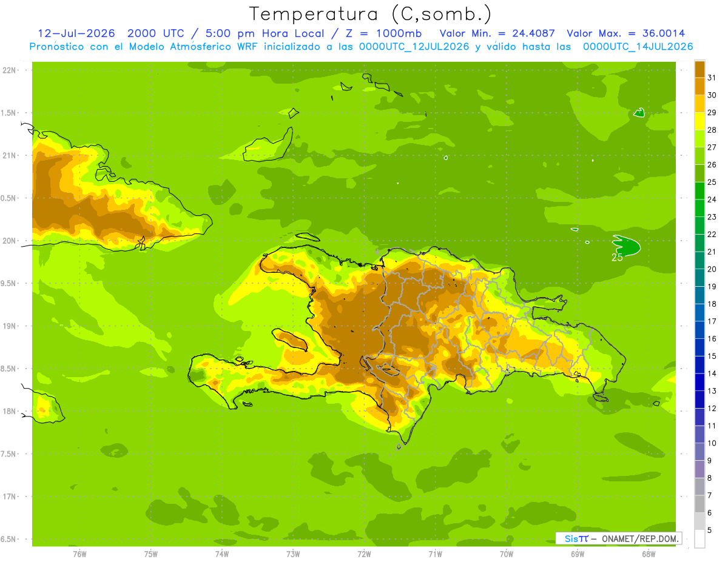The image size is (728, 562).
Task: Click the "73W" longitude label
Action: coord(293,554)
